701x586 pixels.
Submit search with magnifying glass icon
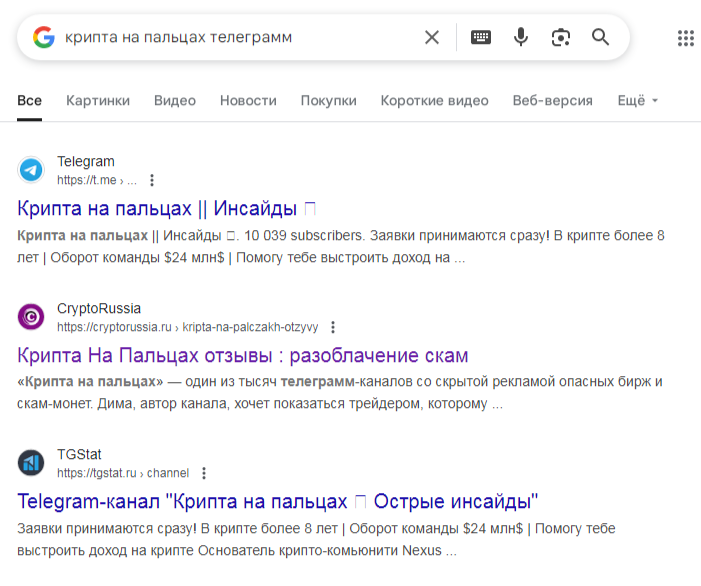(x=600, y=37)
